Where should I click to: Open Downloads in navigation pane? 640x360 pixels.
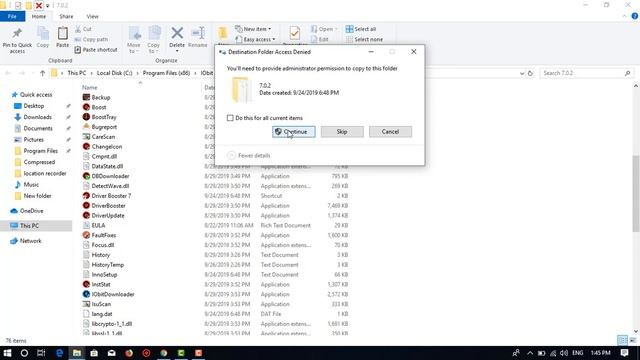click(33, 117)
